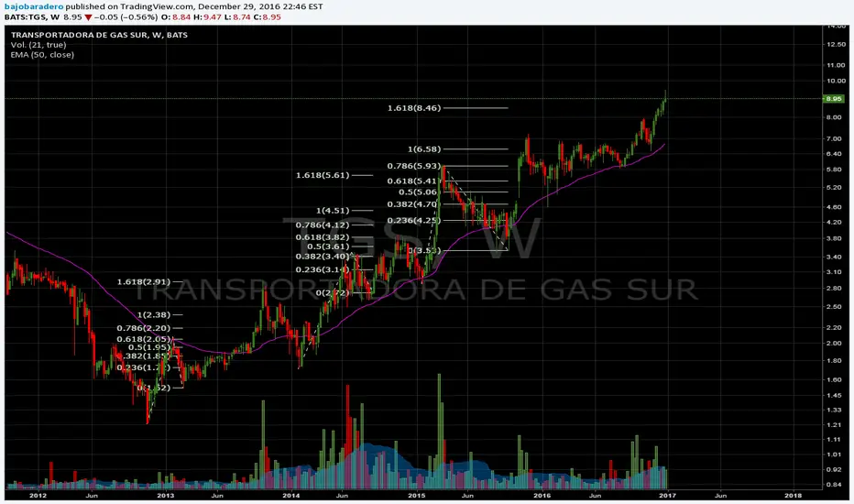854x504 pixels.
Task: Click the red down-triangle price change indicator
Action: (88, 17)
